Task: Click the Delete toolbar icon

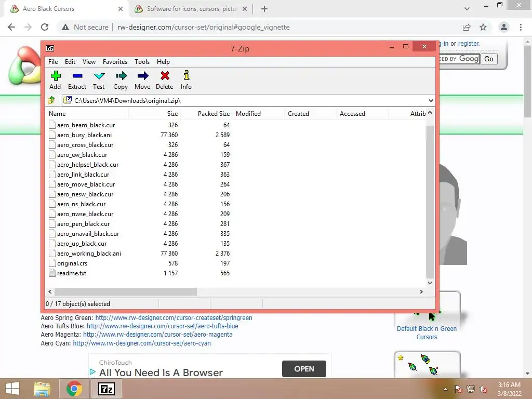Action: click(165, 76)
